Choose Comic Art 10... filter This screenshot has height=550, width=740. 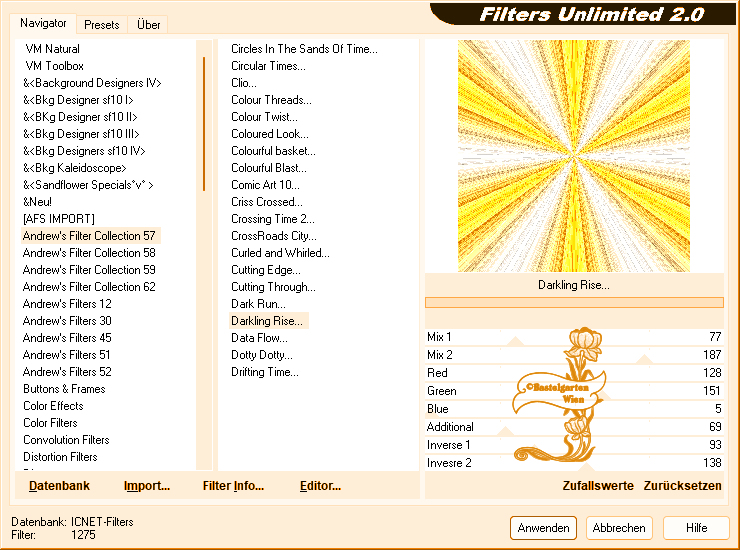265,185
